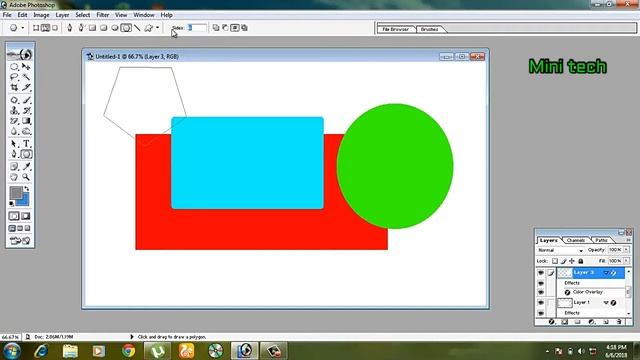Click Jump to ImageReady button
The image size is (640, 360).
tap(20, 241)
